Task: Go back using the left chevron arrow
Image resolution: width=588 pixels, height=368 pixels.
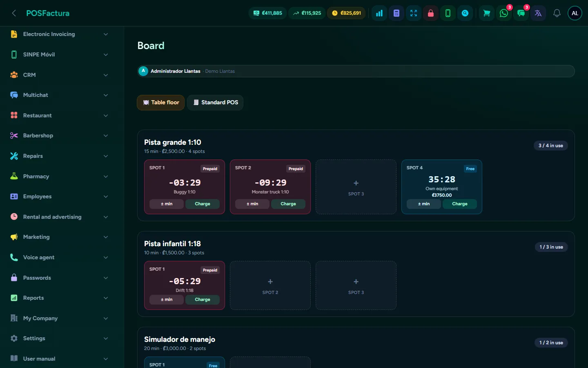Action: (14, 13)
